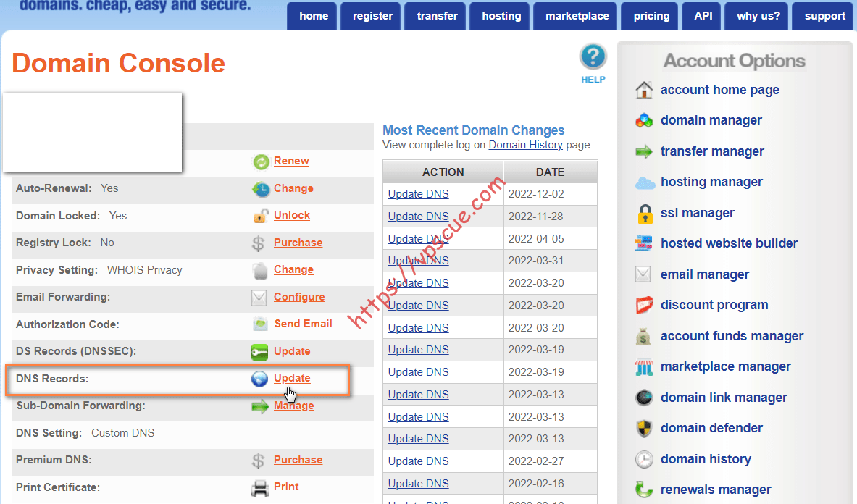
Task: Click the domain link manager globe icon
Action: (x=645, y=398)
